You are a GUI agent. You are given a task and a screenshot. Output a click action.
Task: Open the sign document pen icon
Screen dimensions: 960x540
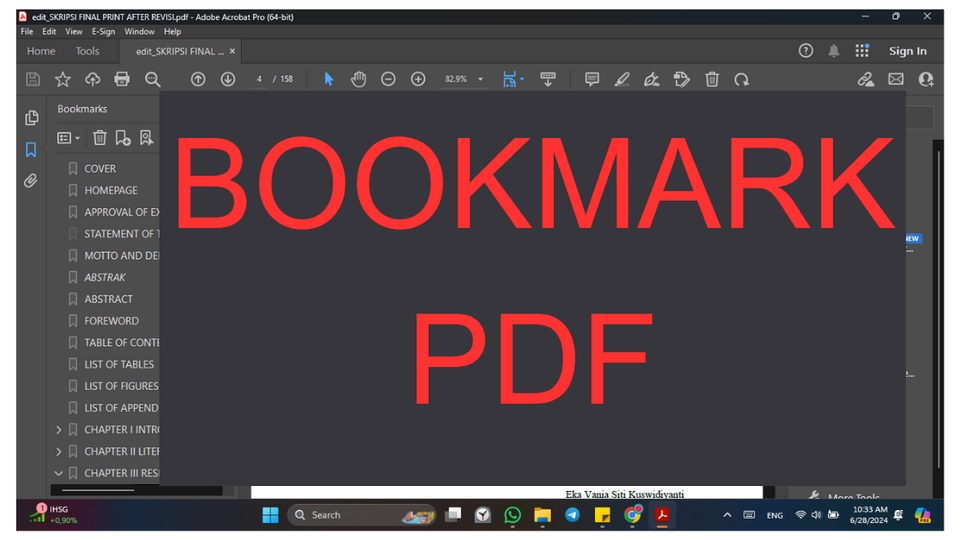click(x=652, y=80)
